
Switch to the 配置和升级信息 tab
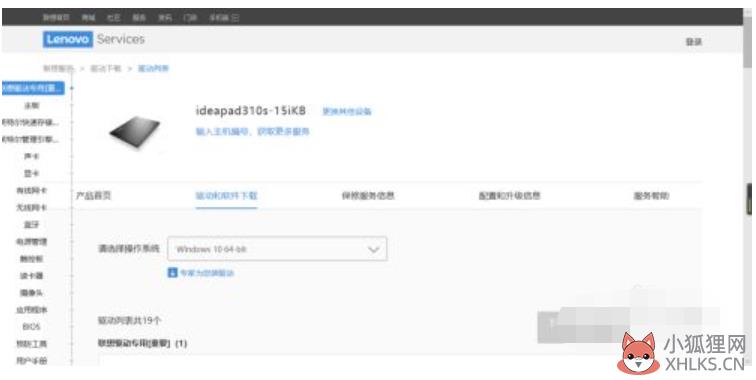509,195
